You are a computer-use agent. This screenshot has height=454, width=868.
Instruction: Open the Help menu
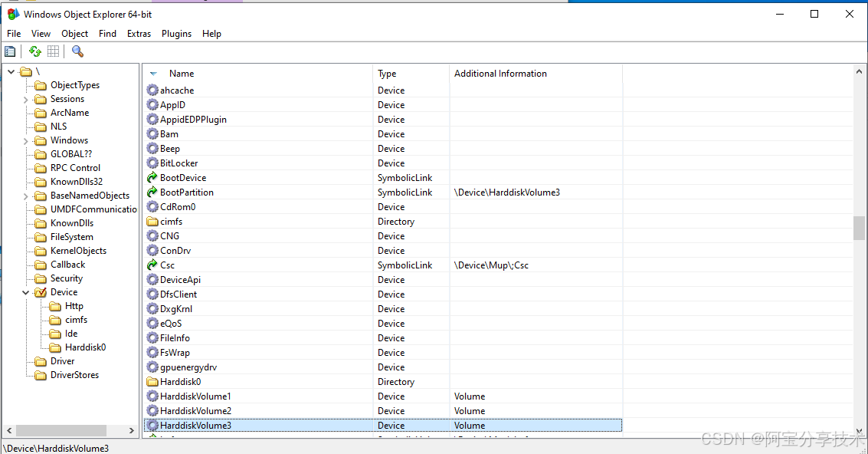point(211,33)
